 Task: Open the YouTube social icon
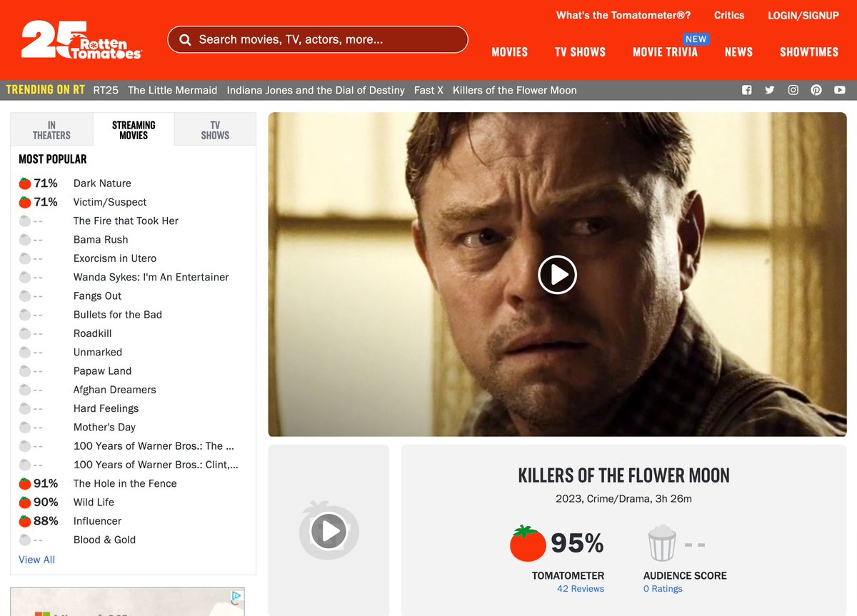[x=840, y=90]
